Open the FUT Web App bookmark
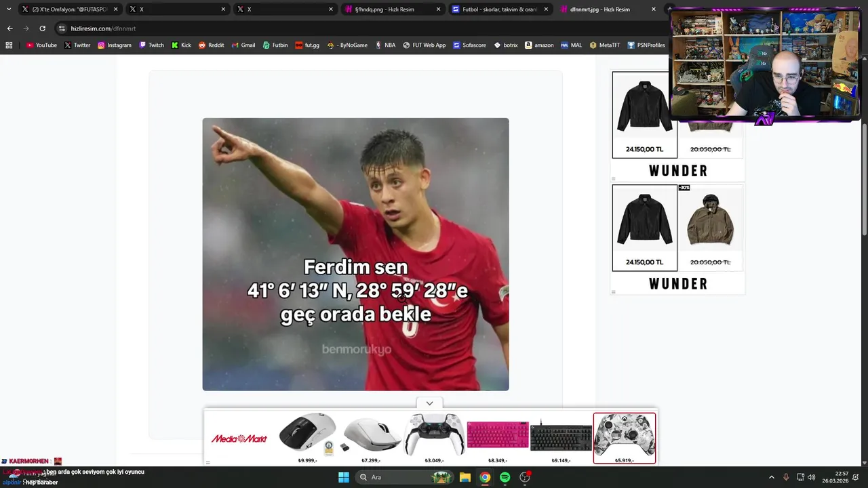 (x=425, y=45)
